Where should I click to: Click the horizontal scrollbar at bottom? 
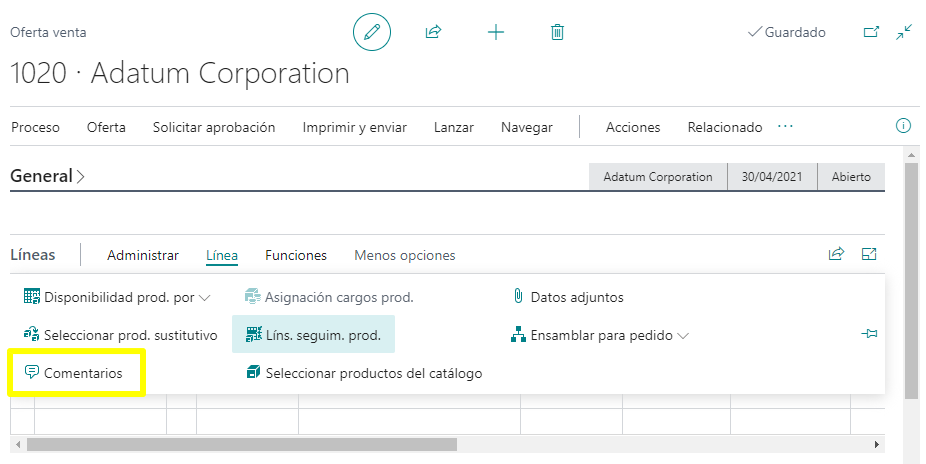pos(241,444)
